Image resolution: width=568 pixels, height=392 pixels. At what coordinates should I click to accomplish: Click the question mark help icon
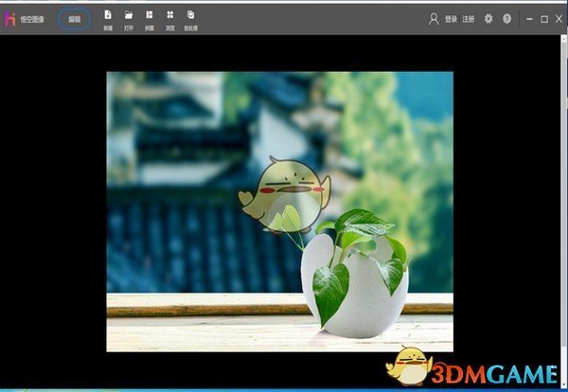click(x=506, y=19)
